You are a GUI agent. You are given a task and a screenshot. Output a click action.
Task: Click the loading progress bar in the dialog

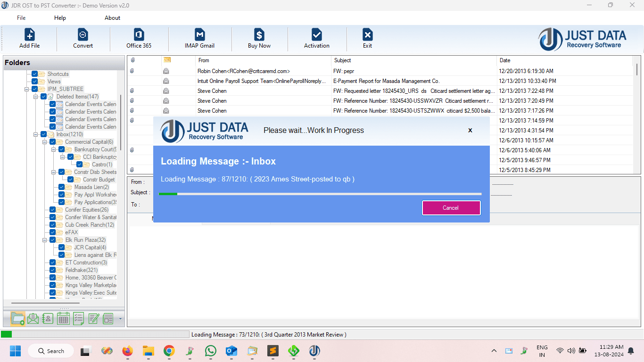(x=322, y=193)
